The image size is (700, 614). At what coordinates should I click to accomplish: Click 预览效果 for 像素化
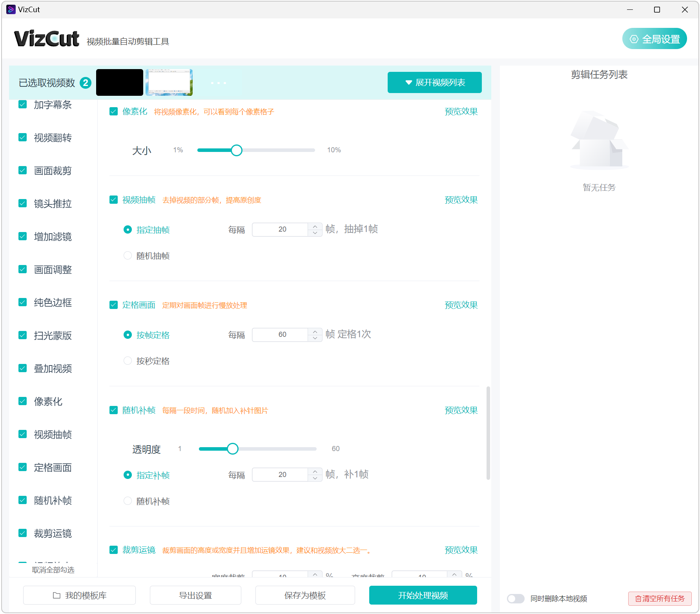coord(461,111)
